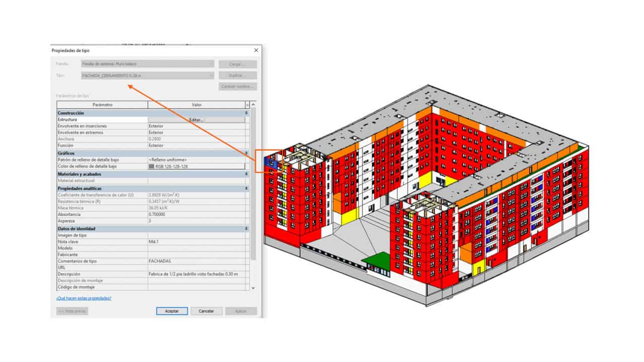Collapse the Propiedades analíticas section
Screen dimensions: 644x362
point(247,188)
